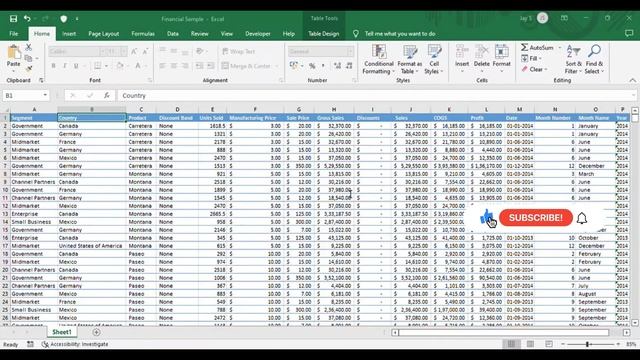
Task: Click Clear eraser button
Action: point(534,69)
